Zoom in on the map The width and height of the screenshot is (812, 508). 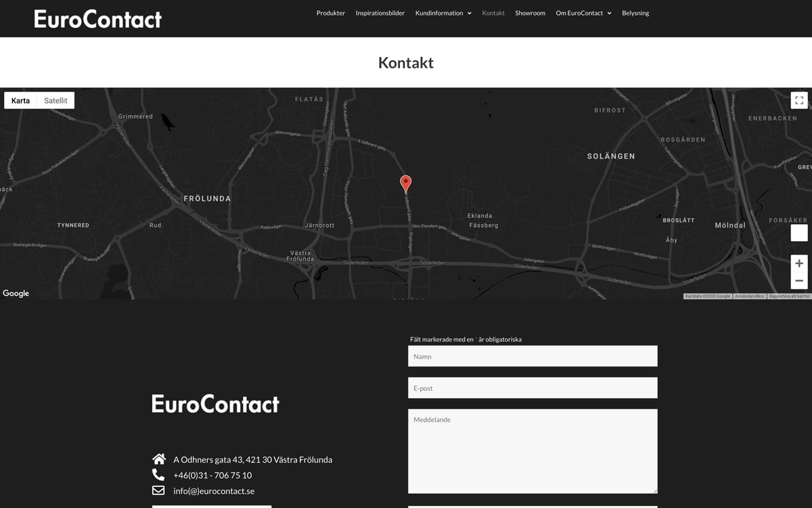point(799,263)
